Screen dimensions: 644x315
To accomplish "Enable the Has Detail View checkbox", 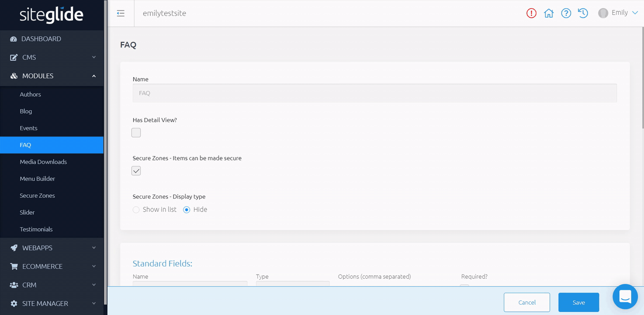I will 136,132.
